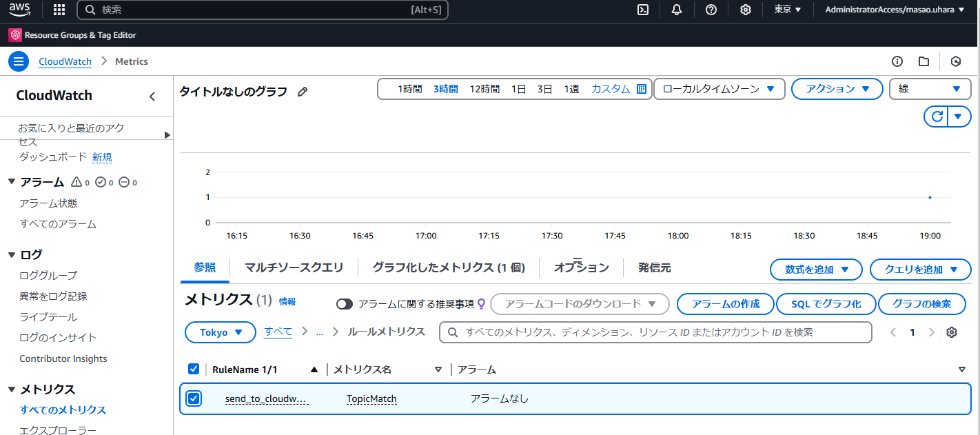Sort by RuleName ascending arrow
Image resolution: width=980 pixels, height=435 pixels.
pyautogui.click(x=314, y=370)
